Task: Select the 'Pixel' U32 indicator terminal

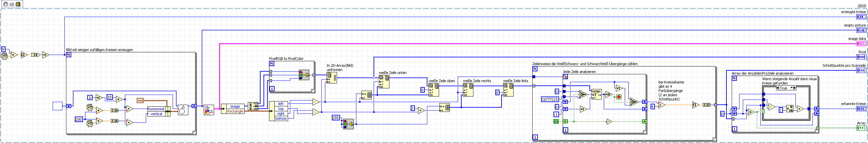Action: point(861,57)
